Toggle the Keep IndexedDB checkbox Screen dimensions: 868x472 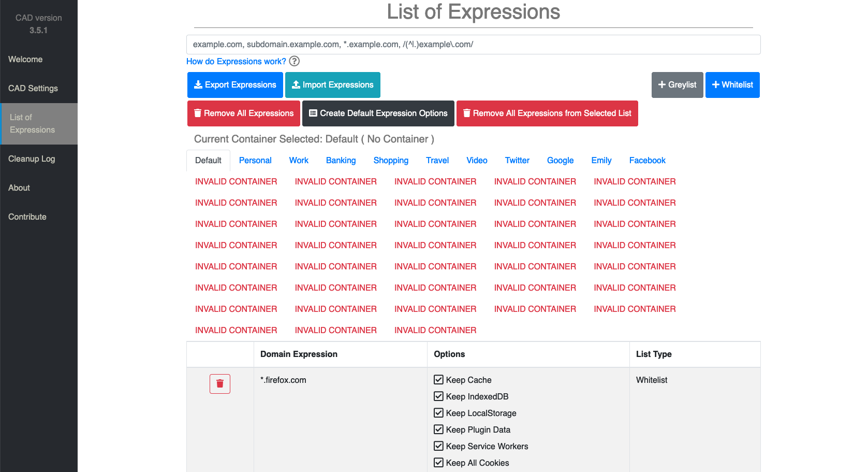click(438, 396)
